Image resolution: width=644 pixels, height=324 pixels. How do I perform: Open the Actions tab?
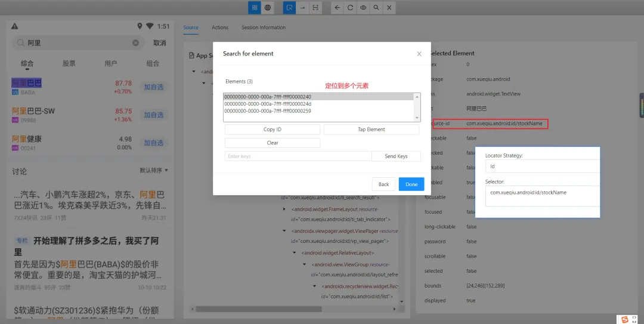[219, 27]
